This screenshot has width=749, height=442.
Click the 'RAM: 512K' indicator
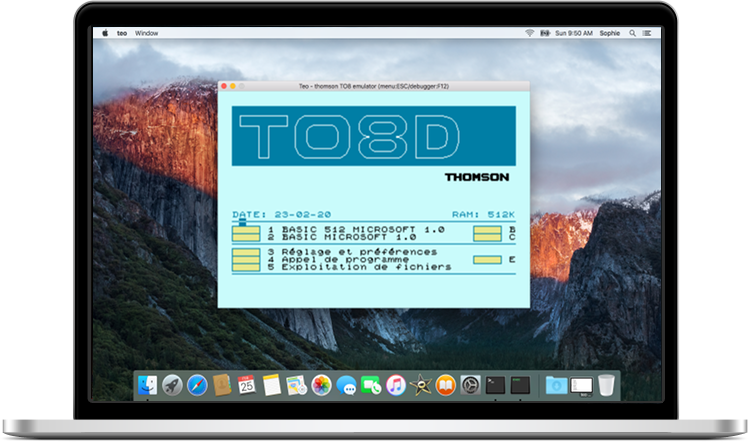[483, 215]
